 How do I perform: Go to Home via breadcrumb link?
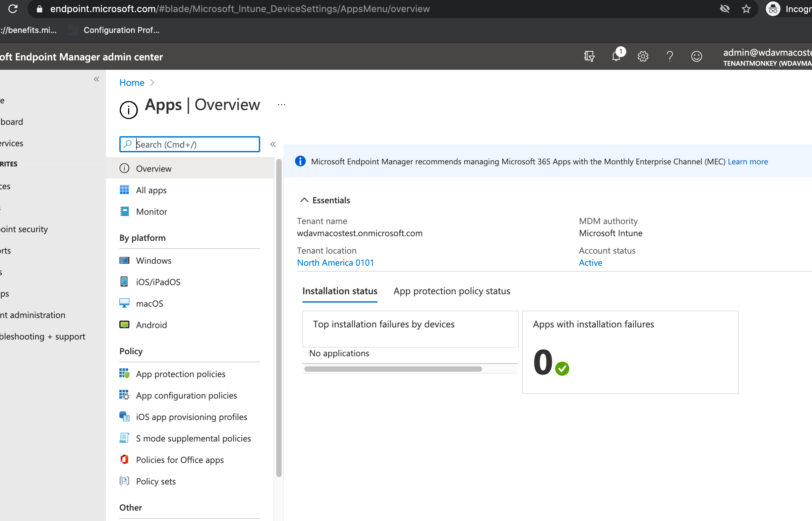pos(132,83)
